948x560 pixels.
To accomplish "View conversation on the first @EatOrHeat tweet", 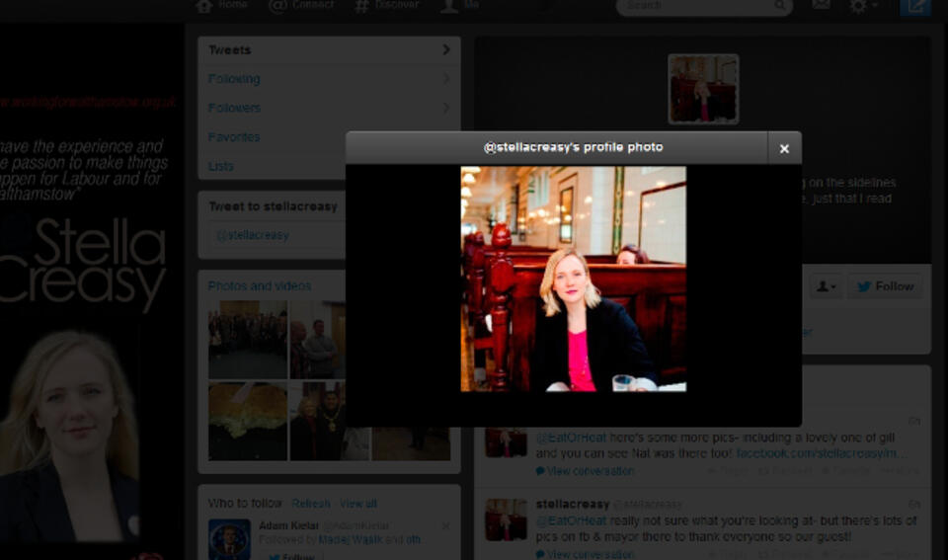I will tap(591, 471).
